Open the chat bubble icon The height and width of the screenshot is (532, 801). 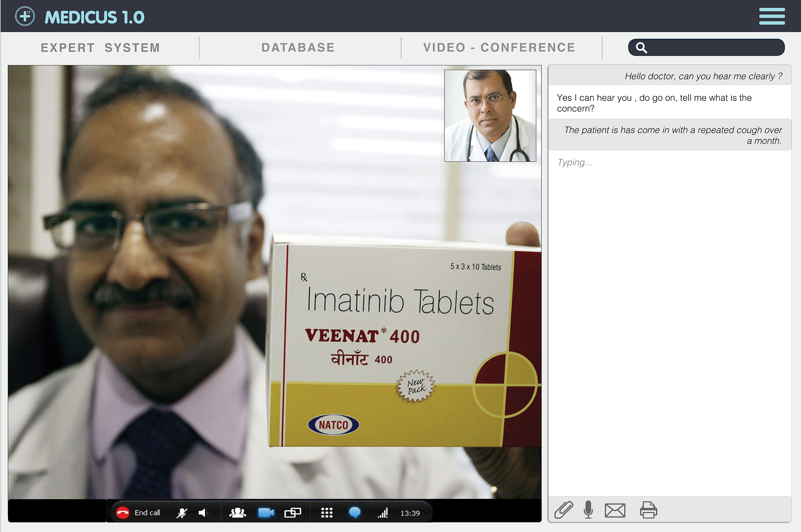tap(355, 512)
